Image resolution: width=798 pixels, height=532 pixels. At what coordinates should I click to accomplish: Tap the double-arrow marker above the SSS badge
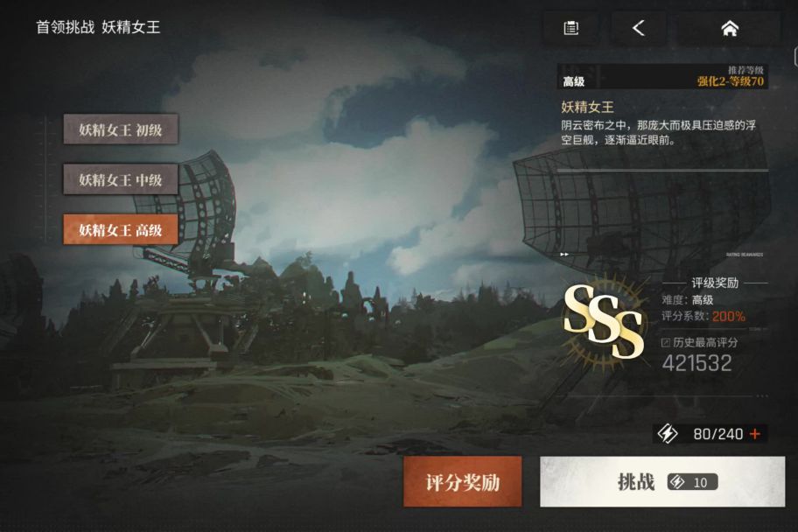pos(564,254)
